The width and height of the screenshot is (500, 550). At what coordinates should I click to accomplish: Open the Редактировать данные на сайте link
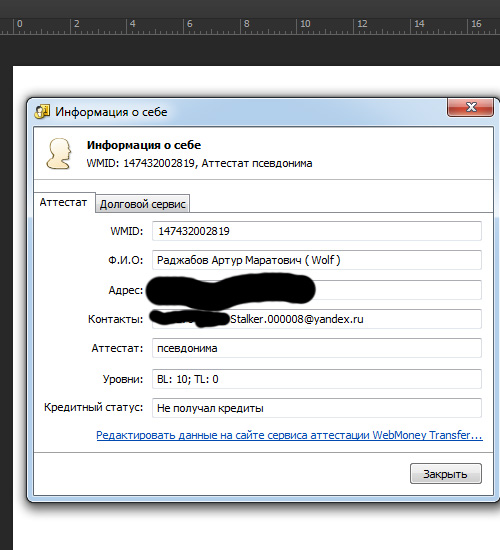click(289, 435)
